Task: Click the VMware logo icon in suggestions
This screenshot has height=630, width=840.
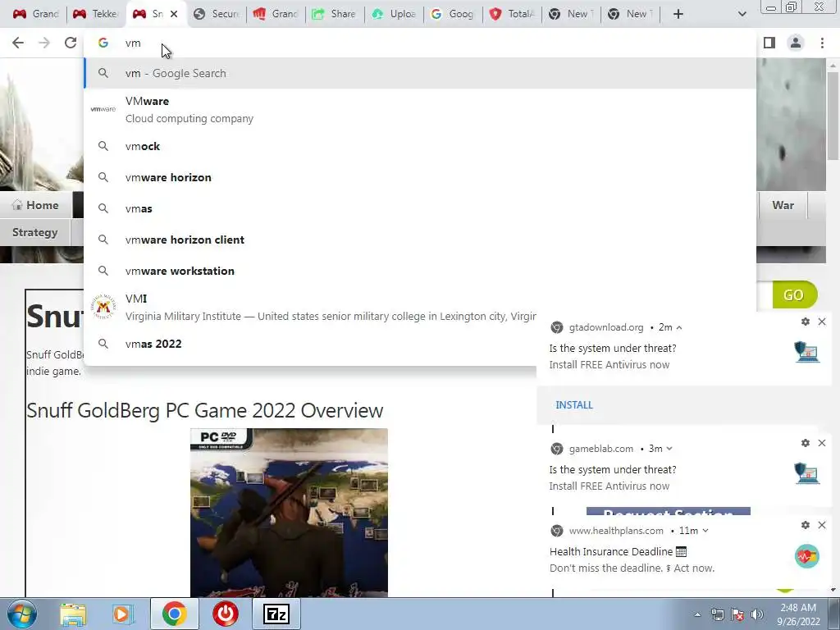Action: 103,109
